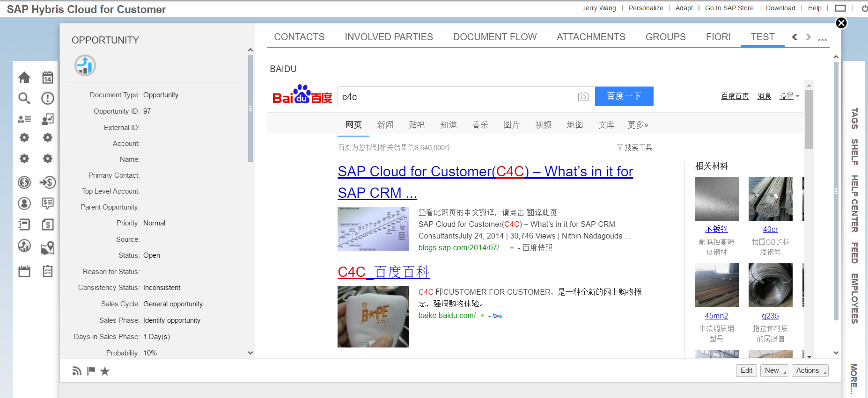Click the RSS feed follow icon
The width and height of the screenshot is (868, 398).
(77, 371)
